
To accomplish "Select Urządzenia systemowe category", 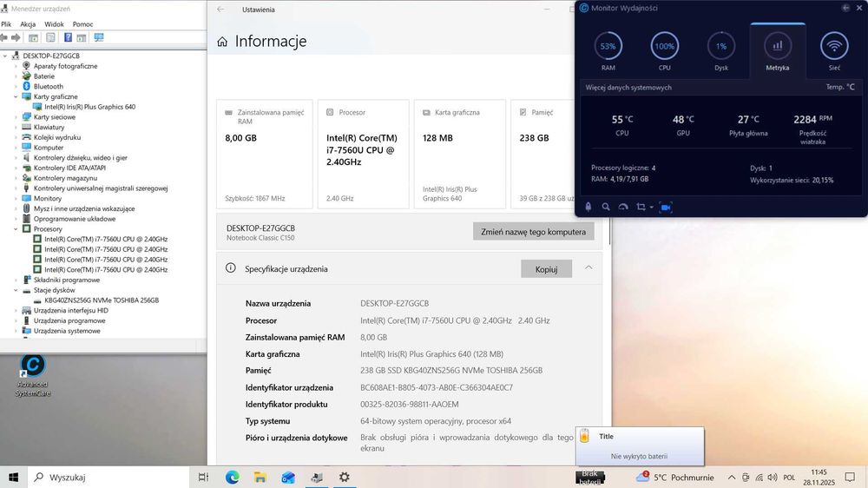I will point(67,331).
